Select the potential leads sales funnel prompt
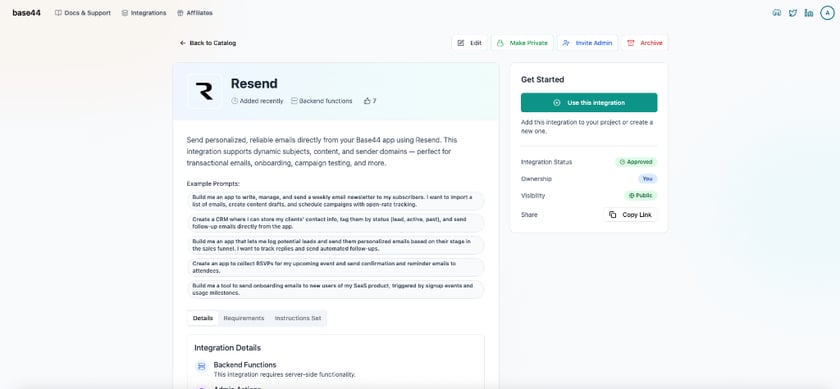 (335, 245)
